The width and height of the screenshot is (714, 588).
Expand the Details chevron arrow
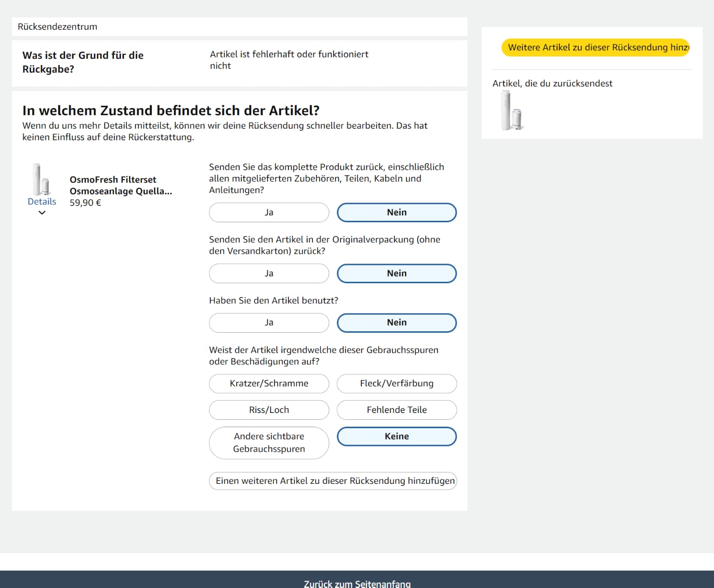click(x=42, y=213)
